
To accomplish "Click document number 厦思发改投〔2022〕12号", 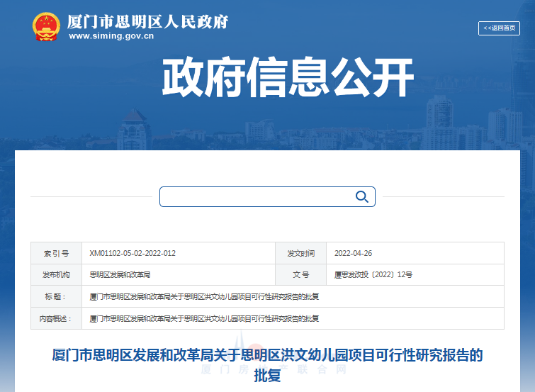I will point(373,274).
